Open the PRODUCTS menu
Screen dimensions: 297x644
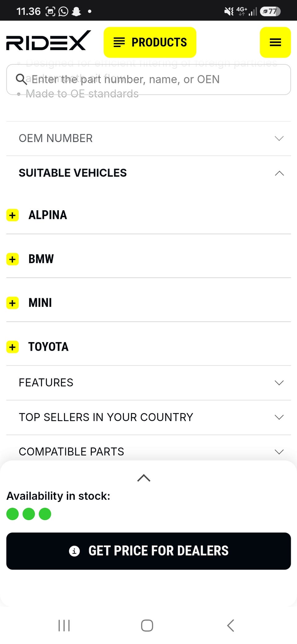pos(150,42)
